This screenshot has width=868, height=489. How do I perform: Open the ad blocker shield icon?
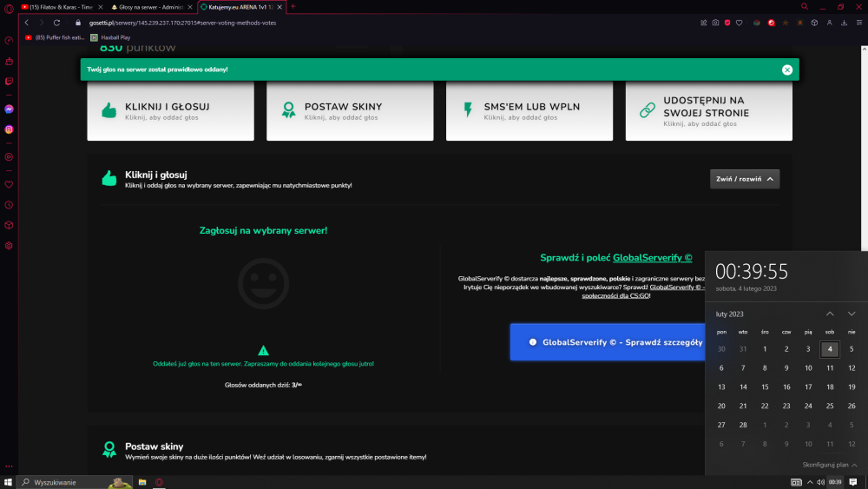[x=727, y=23]
